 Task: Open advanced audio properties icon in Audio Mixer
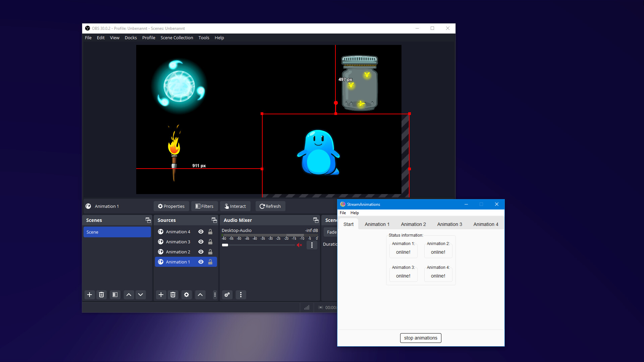[x=227, y=295]
